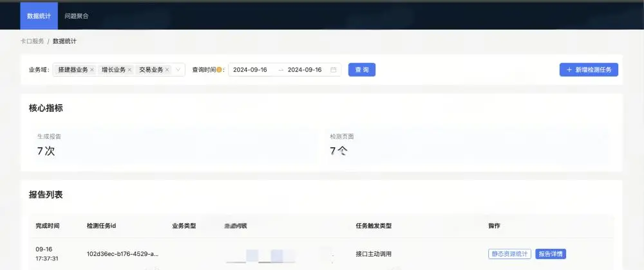
Task: Click the 增长业务 tag label
Action: click(114, 70)
